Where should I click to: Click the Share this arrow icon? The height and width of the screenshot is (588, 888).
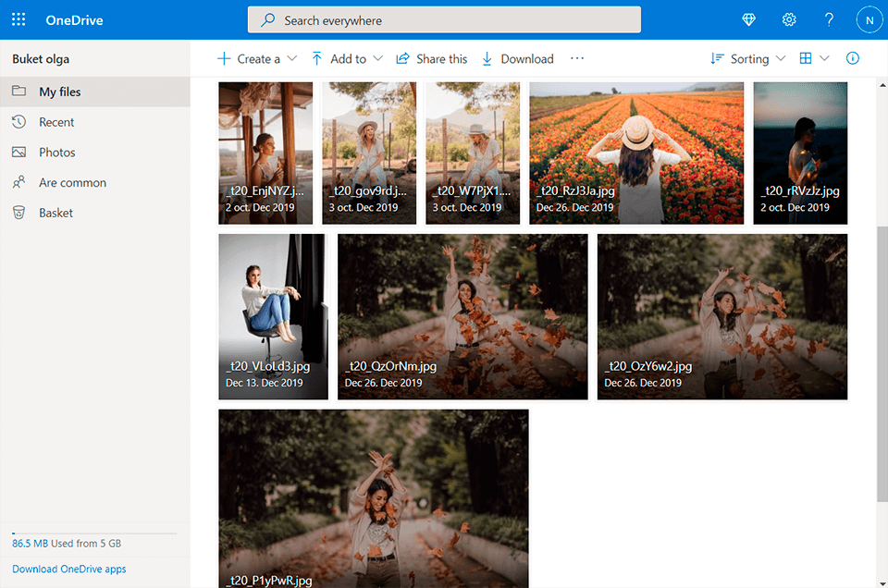[402, 58]
